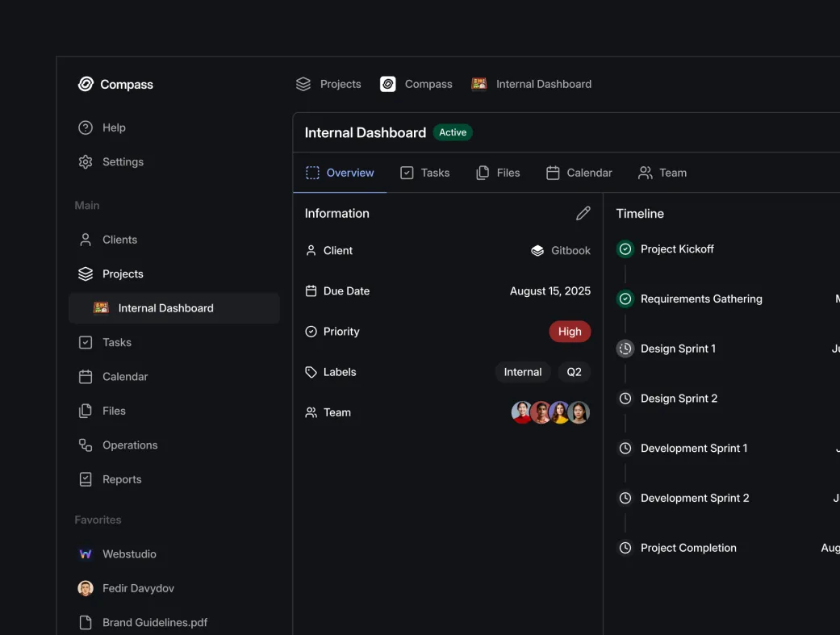840x635 pixels.
Task: Switch to the Tasks tab
Action: tap(425, 173)
